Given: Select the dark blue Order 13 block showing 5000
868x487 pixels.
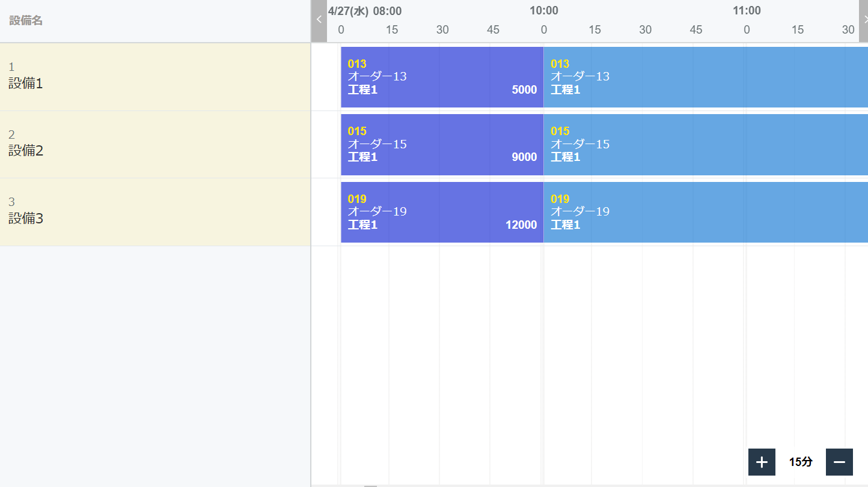Looking at the screenshot, I should [x=442, y=77].
